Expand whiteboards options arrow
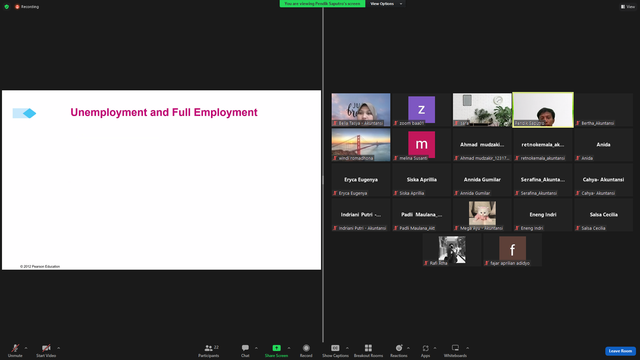 [x=467, y=348]
